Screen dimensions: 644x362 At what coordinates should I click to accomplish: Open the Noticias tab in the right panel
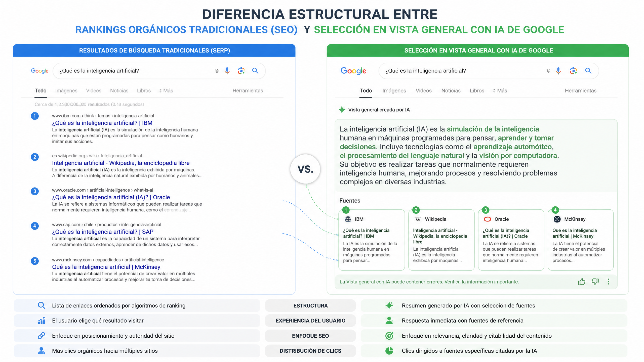451,91
